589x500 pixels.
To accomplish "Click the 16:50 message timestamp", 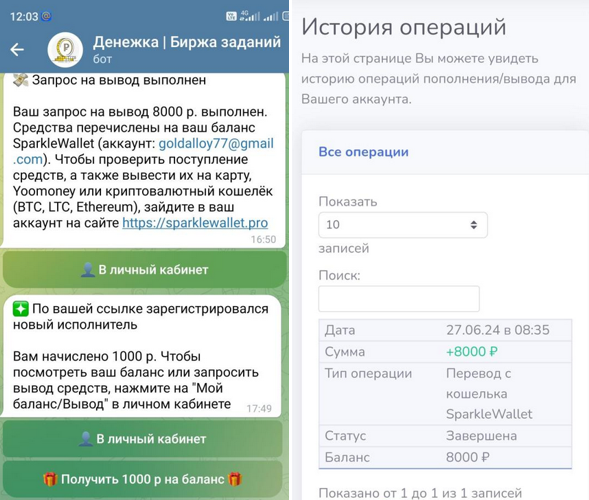I will (263, 239).
